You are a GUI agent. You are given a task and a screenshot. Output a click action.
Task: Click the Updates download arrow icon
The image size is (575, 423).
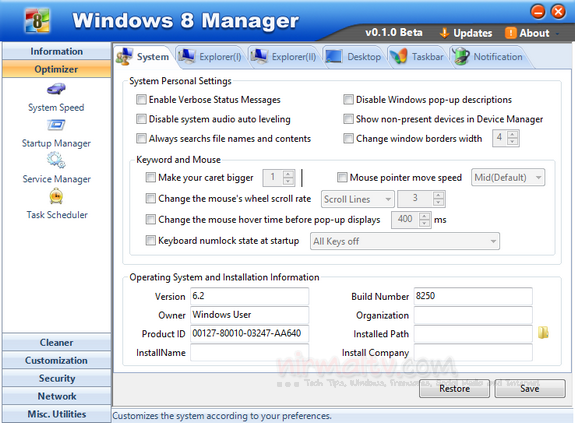[444, 33]
